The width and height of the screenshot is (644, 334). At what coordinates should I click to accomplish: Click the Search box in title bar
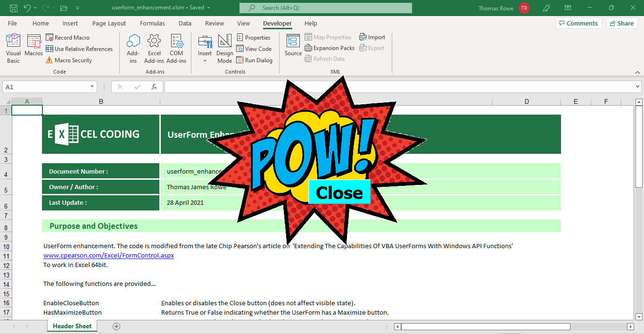(326, 8)
